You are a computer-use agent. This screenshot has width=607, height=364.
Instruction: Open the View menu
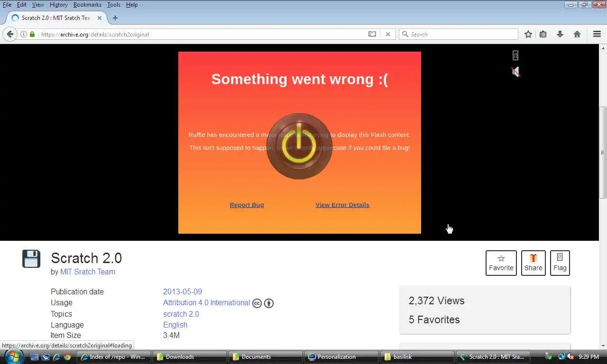[38, 5]
